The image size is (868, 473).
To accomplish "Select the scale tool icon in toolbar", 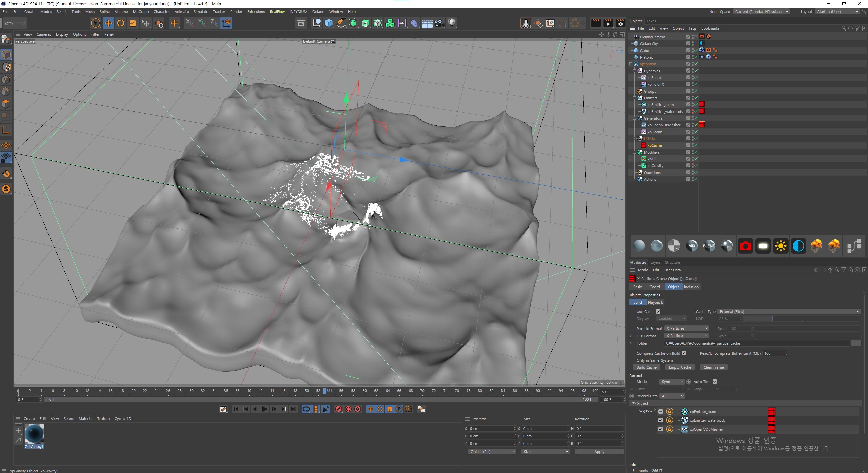I will [133, 23].
